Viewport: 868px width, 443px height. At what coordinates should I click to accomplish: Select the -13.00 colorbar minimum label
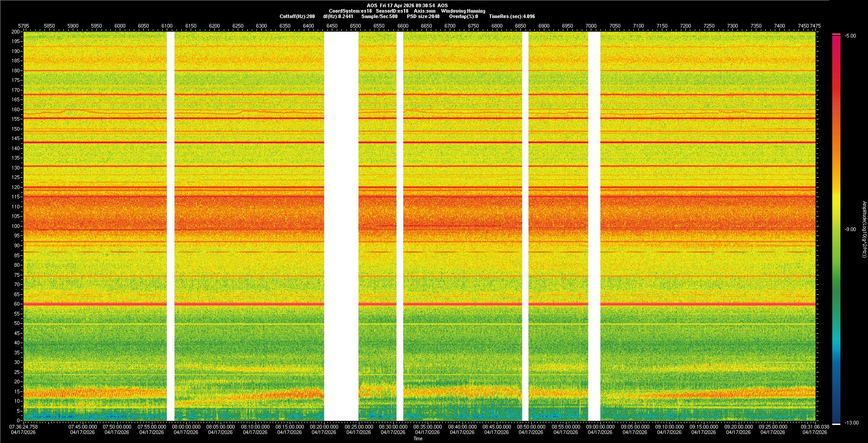click(x=851, y=423)
